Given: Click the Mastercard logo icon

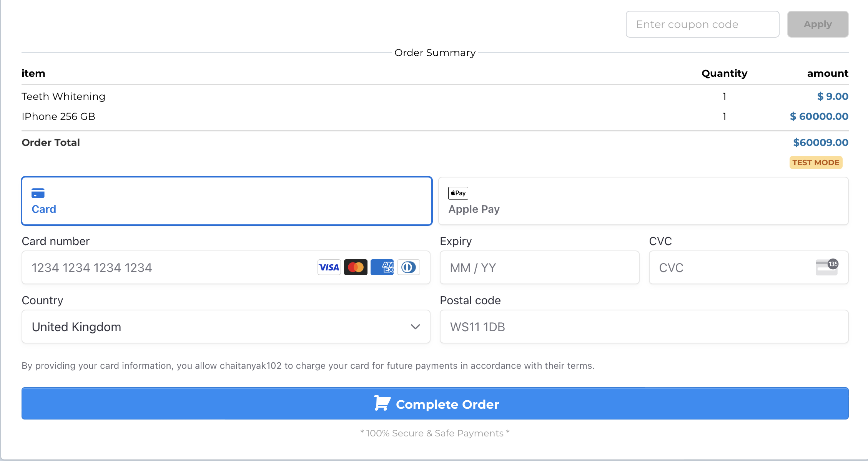Looking at the screenshot, I should tap(356, 267).
